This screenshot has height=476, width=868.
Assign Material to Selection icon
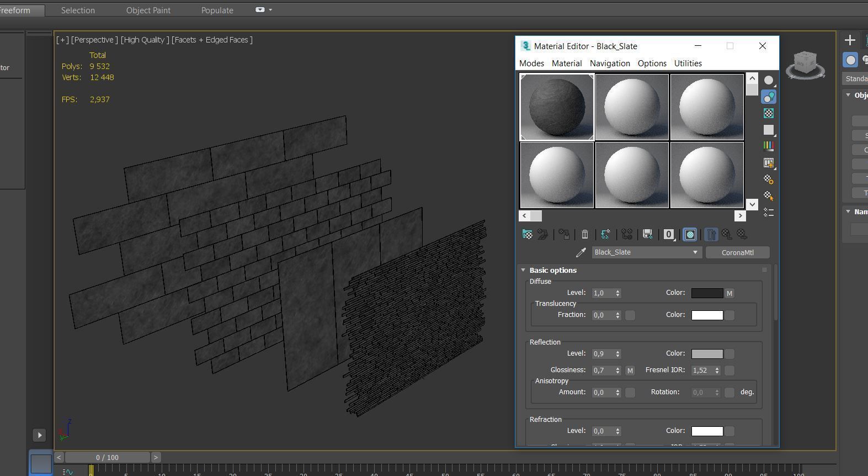(564, 235)
